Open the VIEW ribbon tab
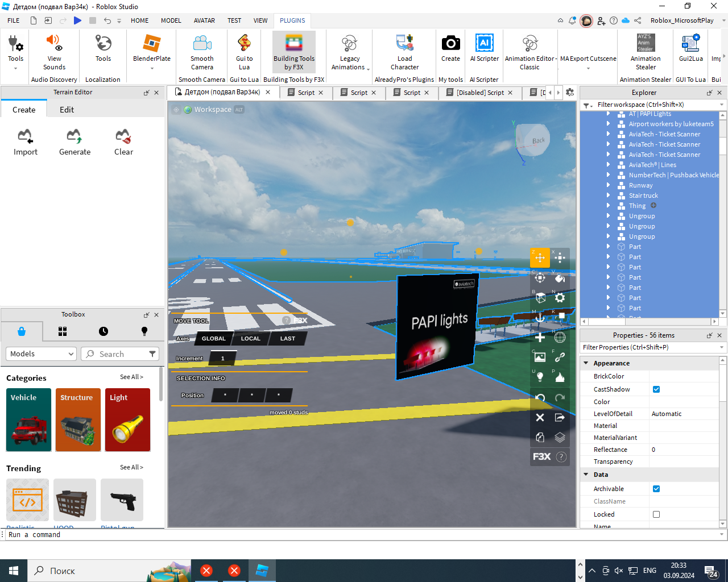 point(260,20)
